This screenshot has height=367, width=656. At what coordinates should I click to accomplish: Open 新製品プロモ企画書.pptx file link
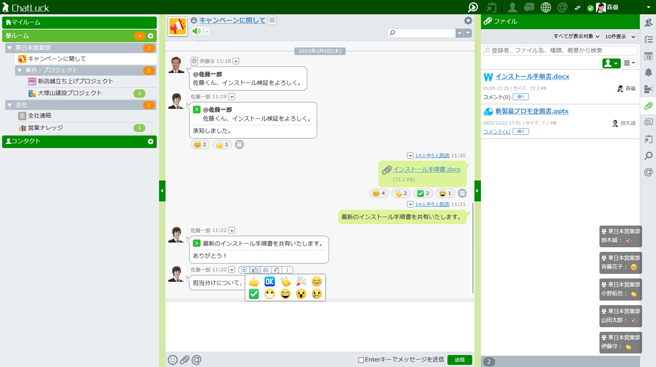532,111
